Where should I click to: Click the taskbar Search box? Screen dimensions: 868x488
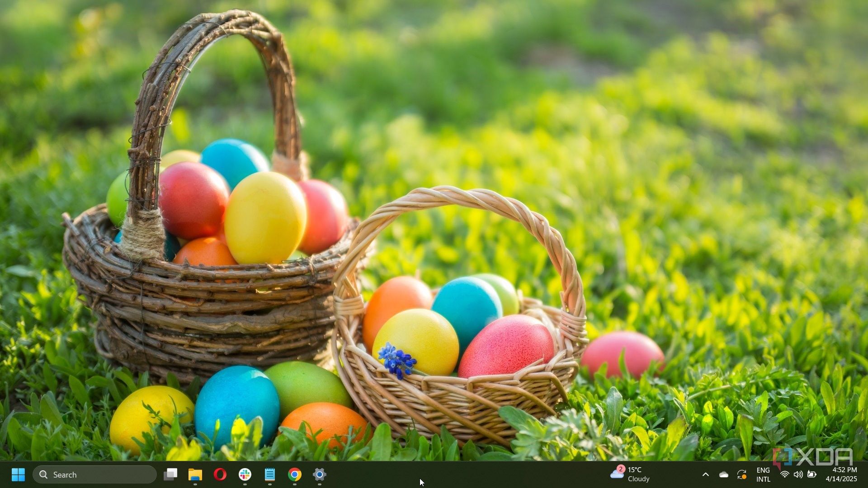(95, 474)
